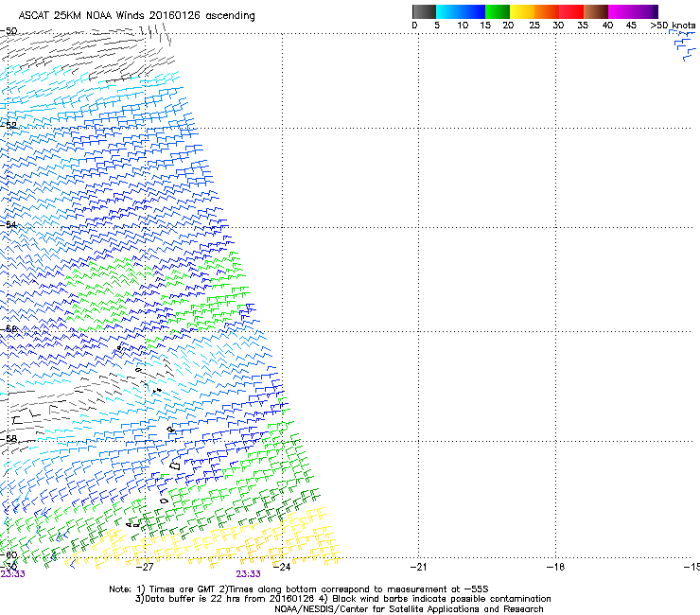This screenshot has height=615, width=700.
Task: Click the ASCAT 25KM NOAA Winds title
Action: point(136,16)
